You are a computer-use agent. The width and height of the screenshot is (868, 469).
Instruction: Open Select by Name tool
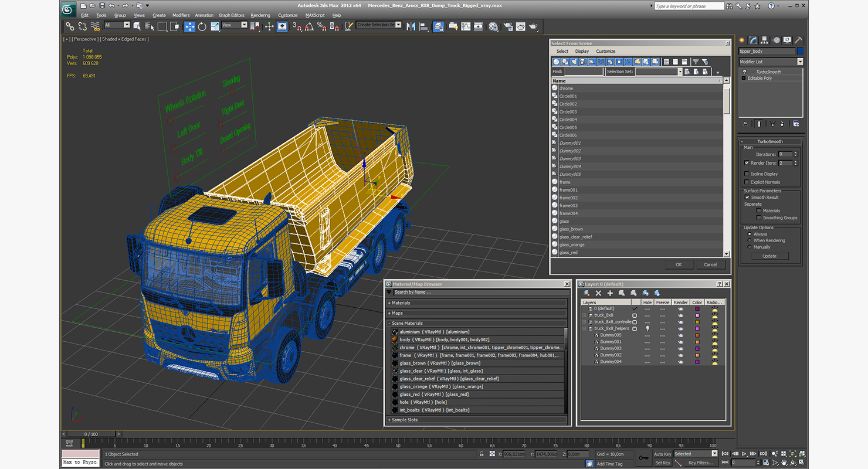(150, 26)
